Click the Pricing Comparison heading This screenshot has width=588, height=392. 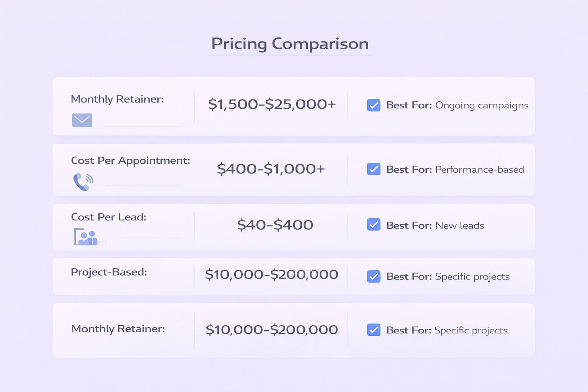290,44
